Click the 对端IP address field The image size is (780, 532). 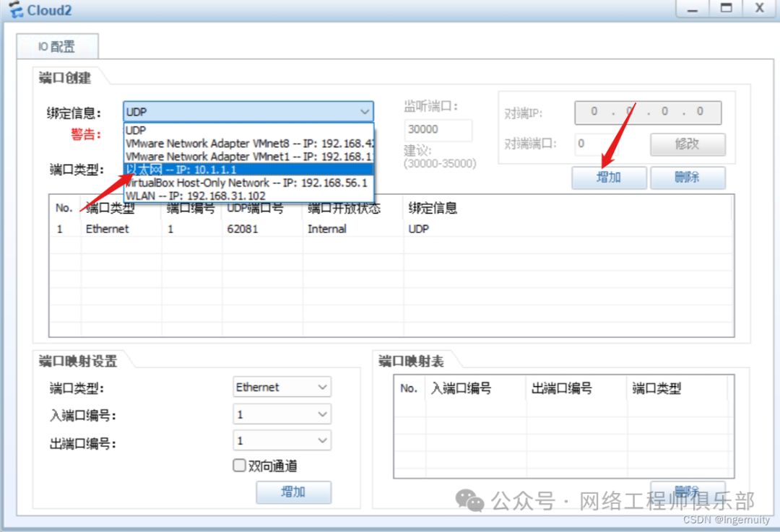[x=648, y=113]
